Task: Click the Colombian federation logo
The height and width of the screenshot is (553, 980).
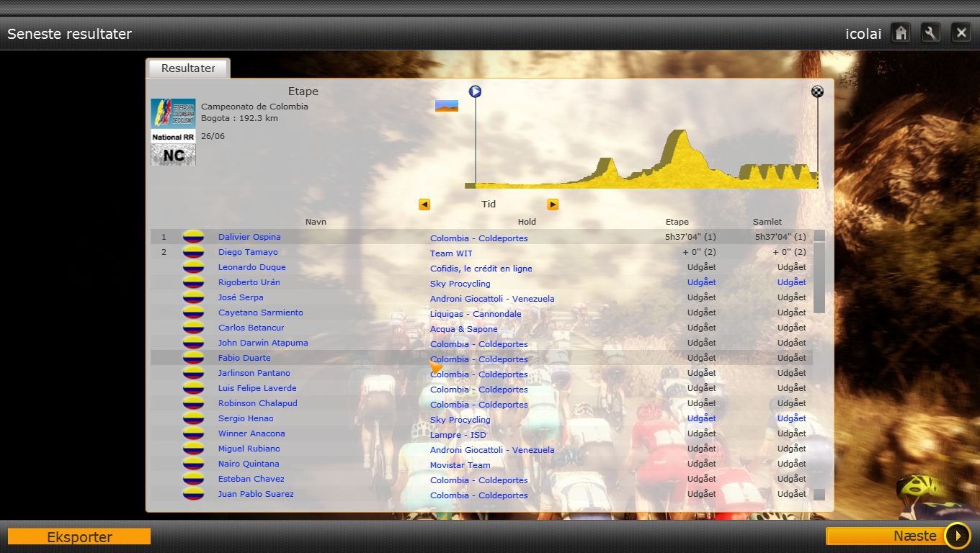Action: 173,114
